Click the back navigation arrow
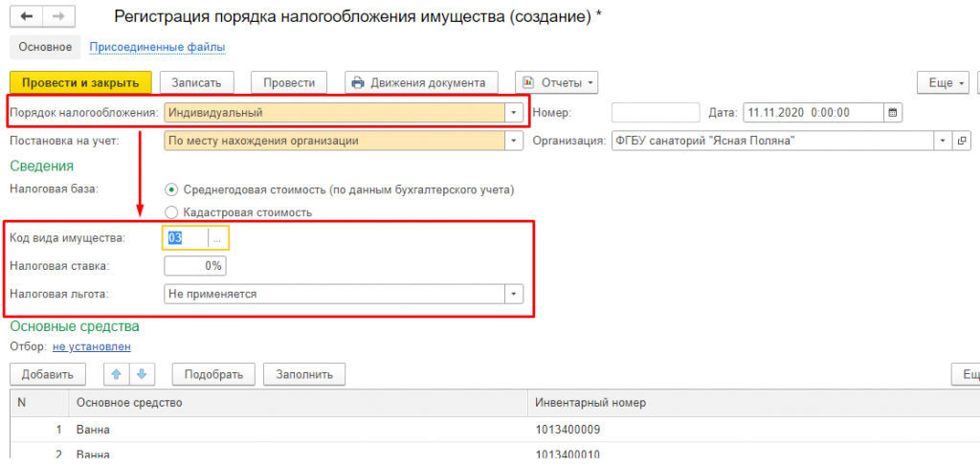This screenshot has height=466, width=980. point(26,17)
